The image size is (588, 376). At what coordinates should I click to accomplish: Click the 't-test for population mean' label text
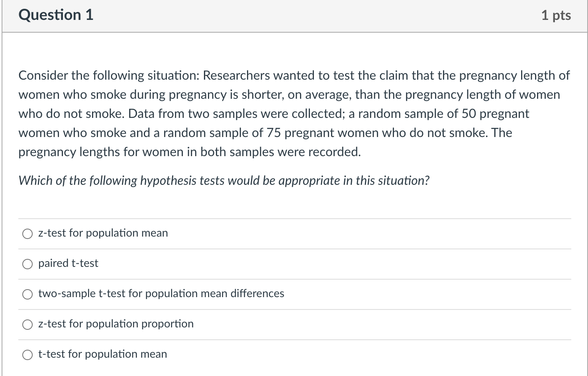click(102, 354)
